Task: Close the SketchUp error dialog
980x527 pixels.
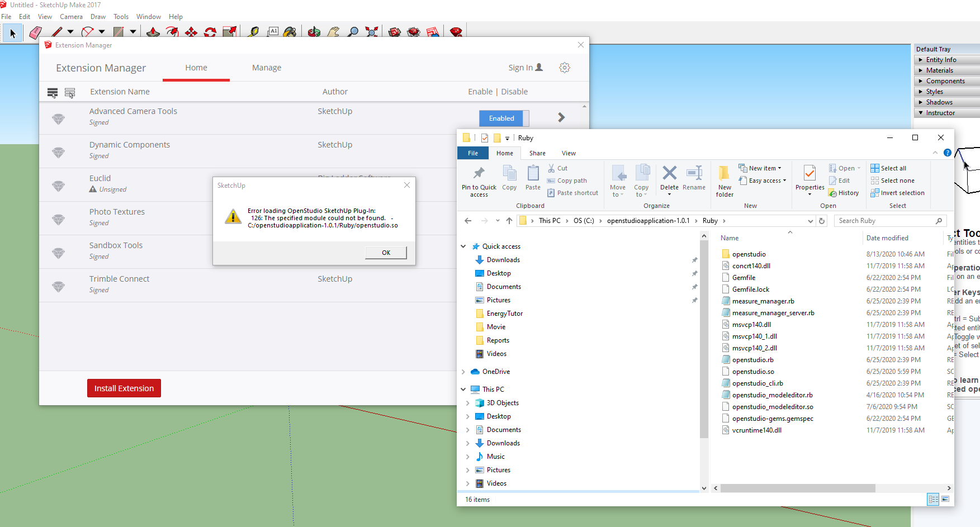Action: click(407, 185)
